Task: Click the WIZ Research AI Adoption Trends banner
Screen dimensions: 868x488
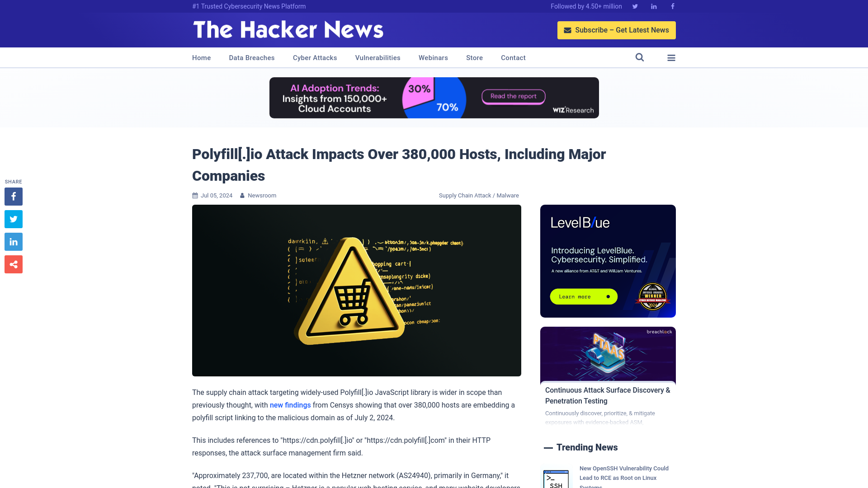Action: (434, 98)
